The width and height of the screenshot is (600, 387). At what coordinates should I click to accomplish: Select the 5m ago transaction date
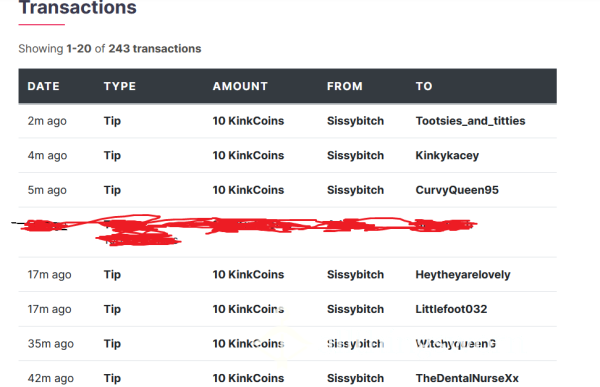[47, 190]
